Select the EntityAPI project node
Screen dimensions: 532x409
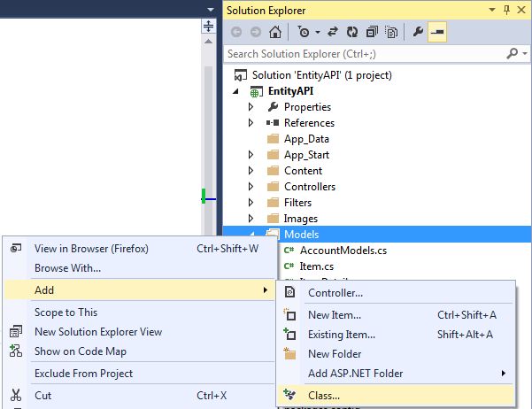[x=290, y=91]
